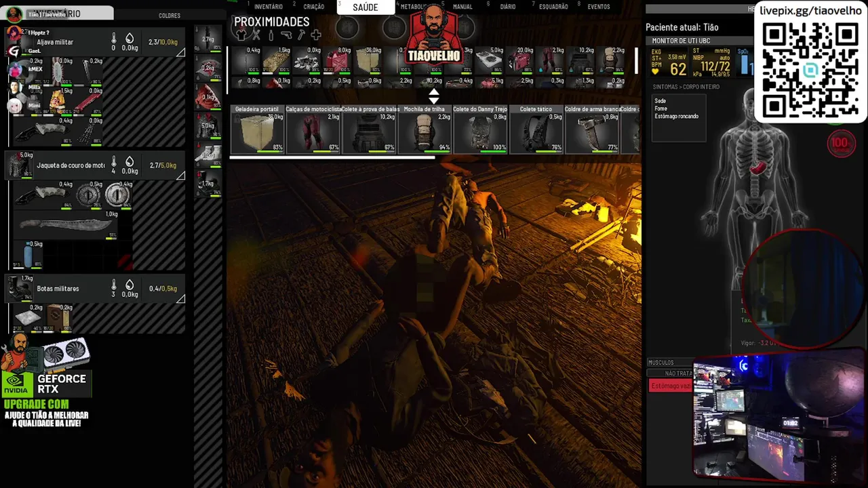The image size is (868, 488).
Task: Click the Botas militares header
Action: pos(95,289)
